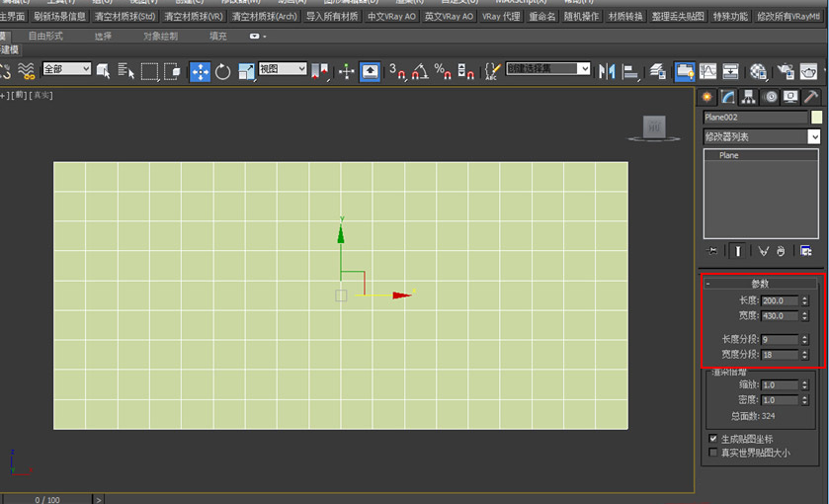Image resolution: width=829 pixels, height=504 pixels.
Task: Open the Utilities hammer tab
Action: pos(810,97)
